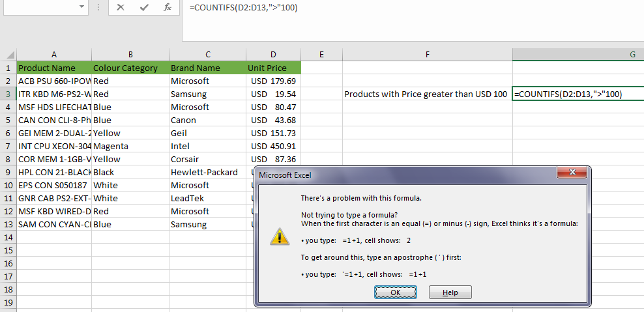The height and width of the screenshot is (312, 644).
Task: Click the Unit Price header cell
Action: click(274, 68)
